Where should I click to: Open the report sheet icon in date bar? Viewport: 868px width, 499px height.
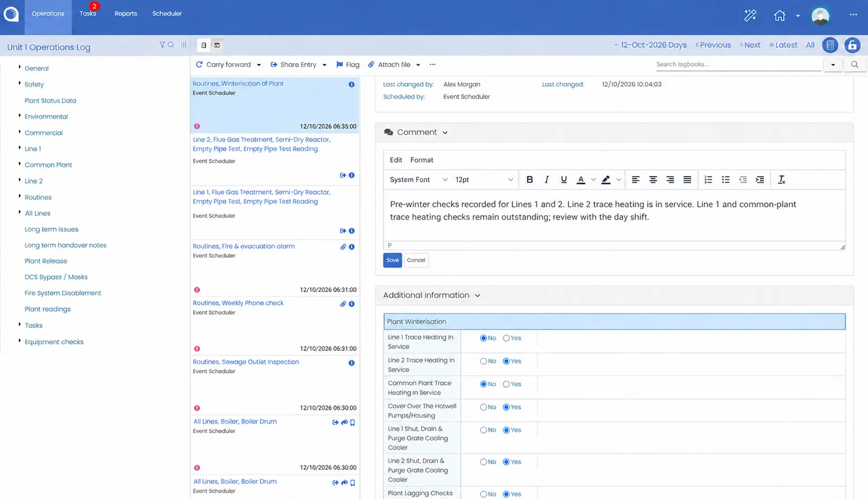tap(830, 45)
